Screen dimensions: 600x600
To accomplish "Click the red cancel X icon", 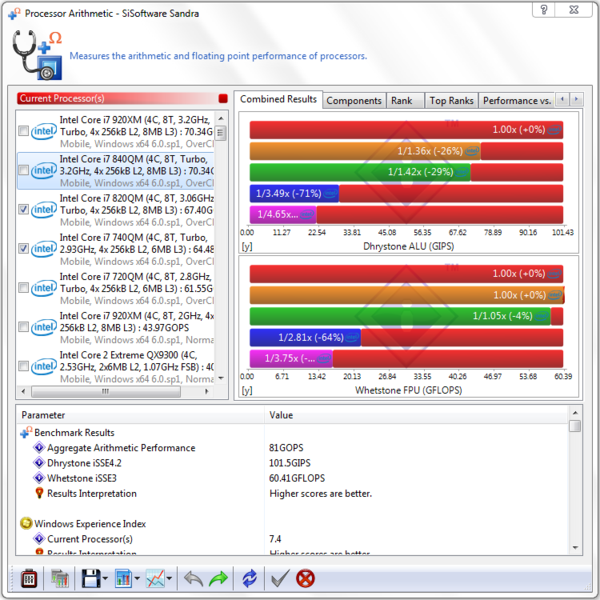I will coord(305,578).
